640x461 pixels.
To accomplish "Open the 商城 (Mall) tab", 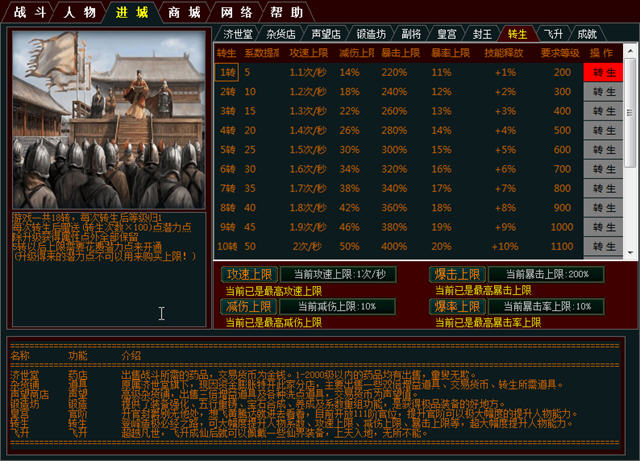I will pos(185,13).
